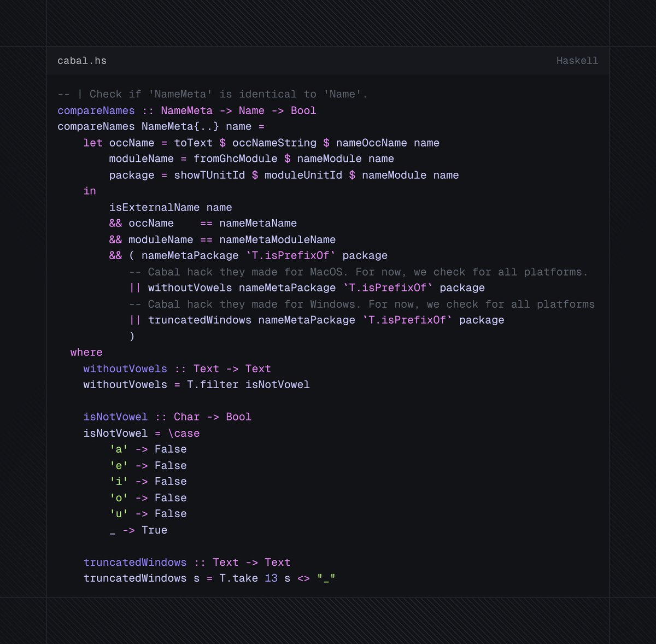Click the 'package = showTUnitId' line
The image size is (656, 644).
(x=284, y=175)
